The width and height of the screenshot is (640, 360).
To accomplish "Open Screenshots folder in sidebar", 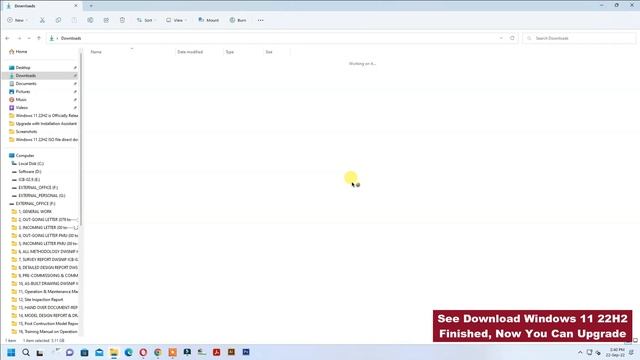I will (27, 131).
